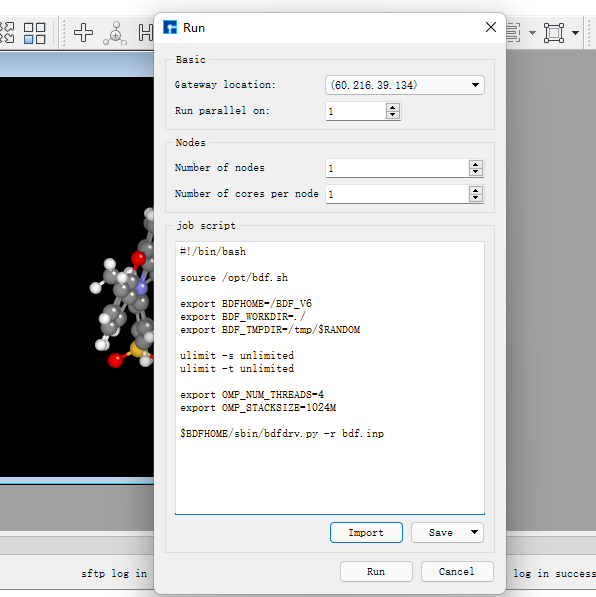Increase the Run parallel on value
The height and width of the screenshot is (597, 596).
[x=393, y=107]
